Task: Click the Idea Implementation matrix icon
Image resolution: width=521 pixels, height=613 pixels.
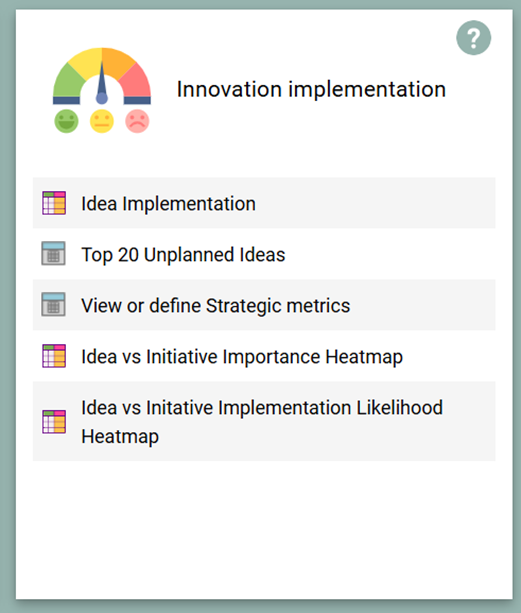Action: click(54, 203)
